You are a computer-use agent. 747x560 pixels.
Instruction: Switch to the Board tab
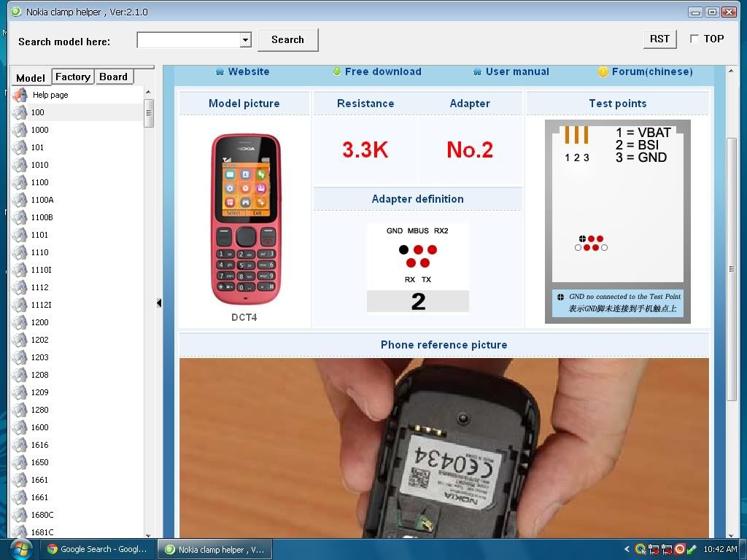114,77
